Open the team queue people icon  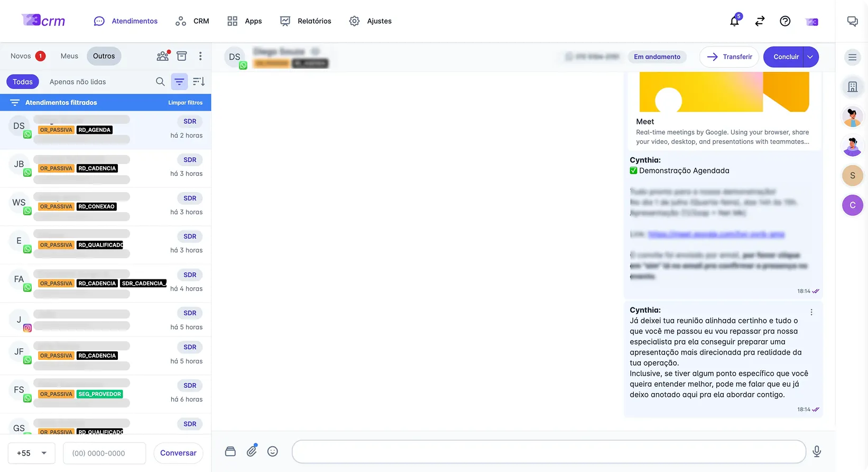tap(163, 56)
